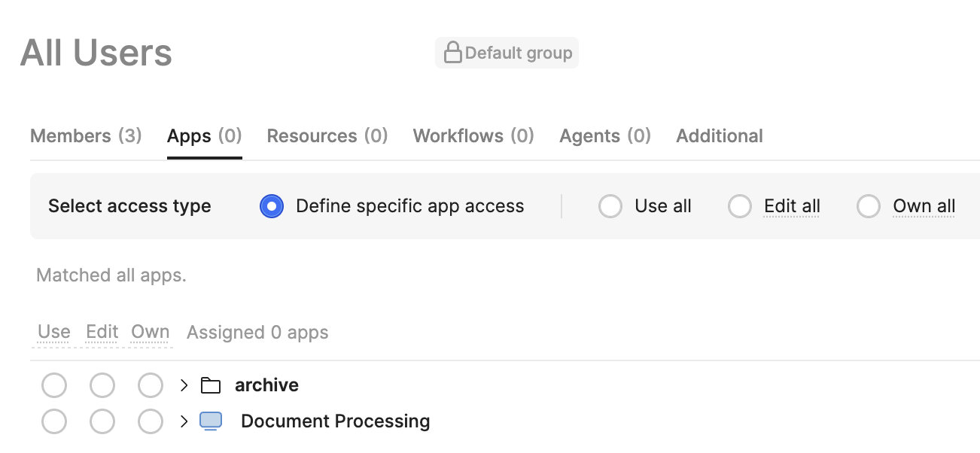Grant Edit permission for archive folder
Viewport: 980px width, 453px height.
point(102,385)
